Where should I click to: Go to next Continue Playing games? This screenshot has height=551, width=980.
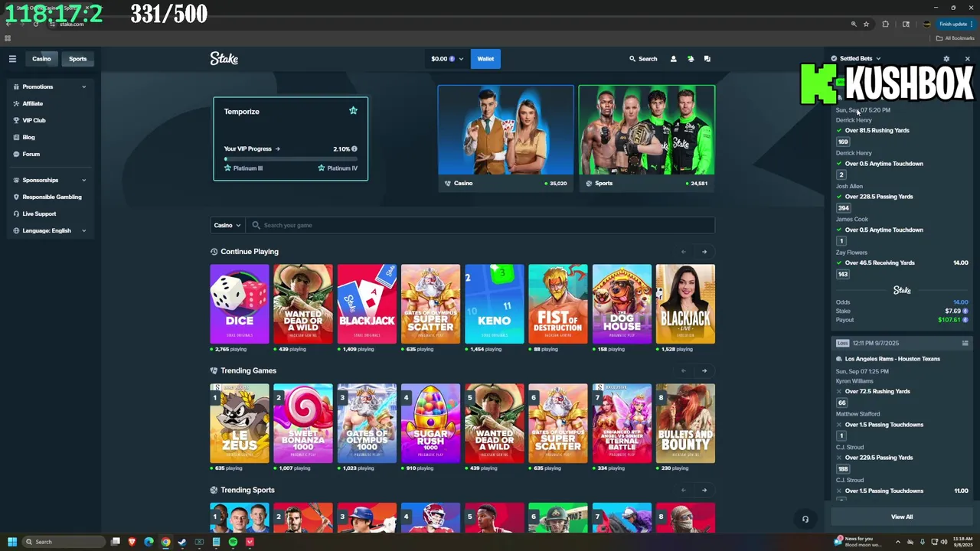[x=704, y=251]
